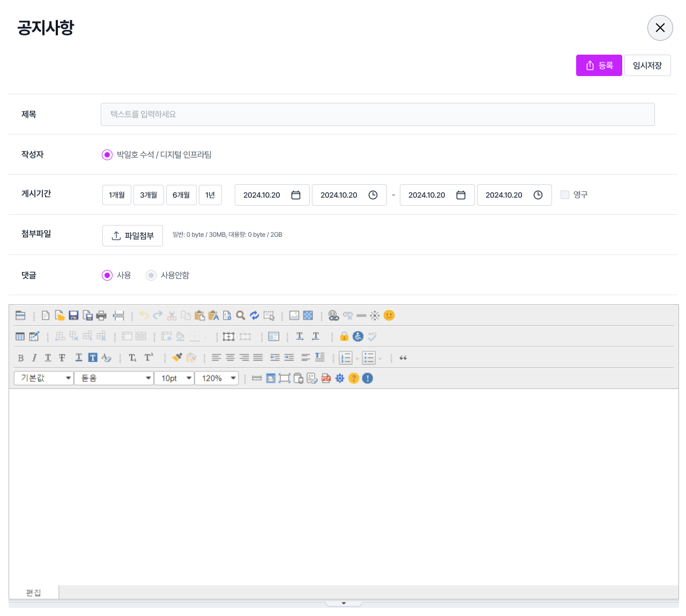This screenshot has height=616, width=686.
Task: Click the 제목 title input field
Action: coord(377,115)
